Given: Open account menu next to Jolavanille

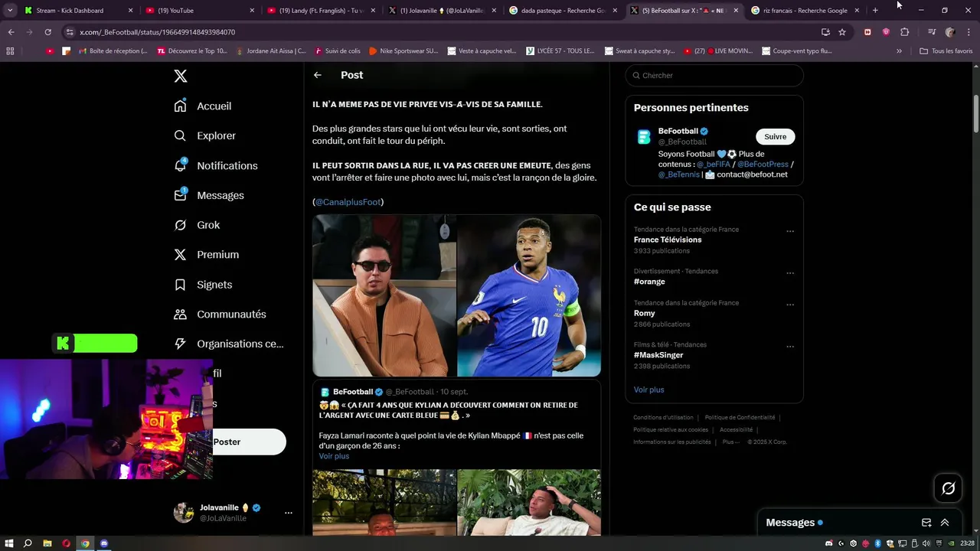Looking at the screenshot, I should coord(288,513).
